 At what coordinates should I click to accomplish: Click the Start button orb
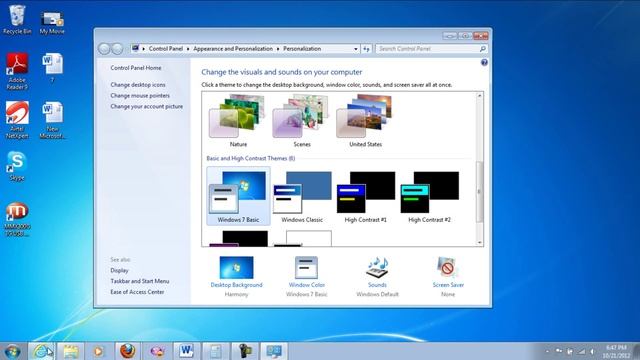coord(13,351)
